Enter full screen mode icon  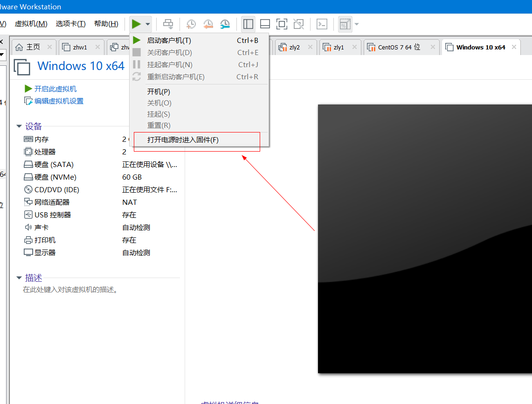click(282, 24)
